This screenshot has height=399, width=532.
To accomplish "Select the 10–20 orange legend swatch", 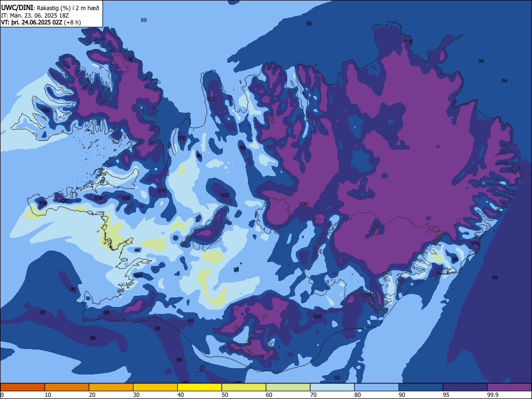I will pyautogui.click(x=67, y=387).
